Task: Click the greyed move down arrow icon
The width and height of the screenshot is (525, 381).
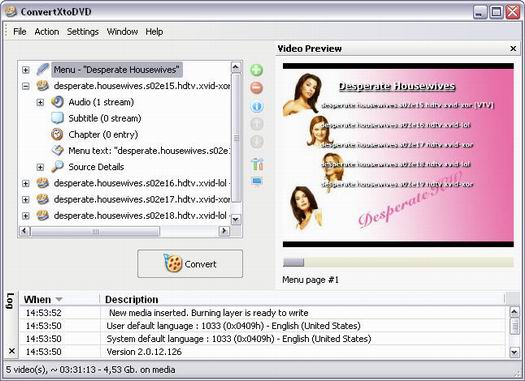Action: click(256, 142)
